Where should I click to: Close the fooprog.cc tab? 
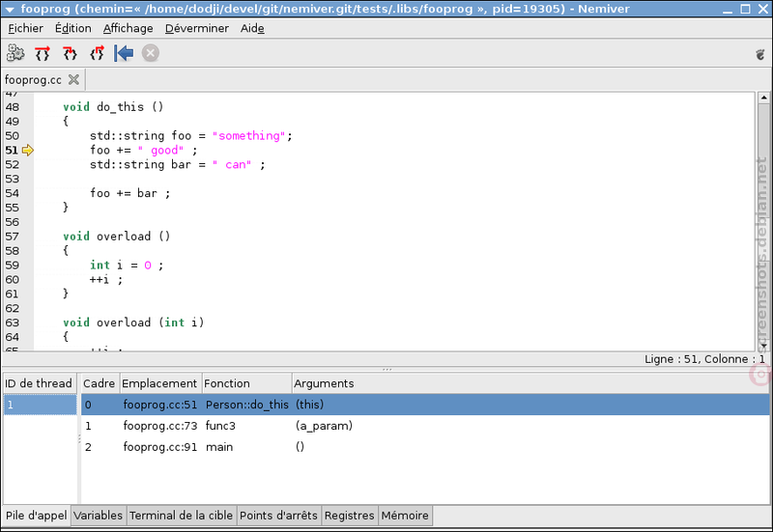pyautogui.click(x=73, y=79)
